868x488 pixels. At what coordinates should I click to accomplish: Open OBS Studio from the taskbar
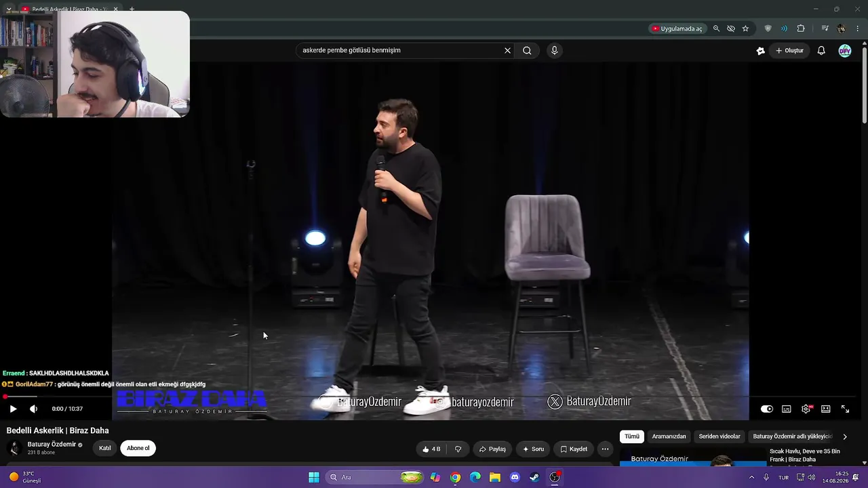(x=555, y=477)
